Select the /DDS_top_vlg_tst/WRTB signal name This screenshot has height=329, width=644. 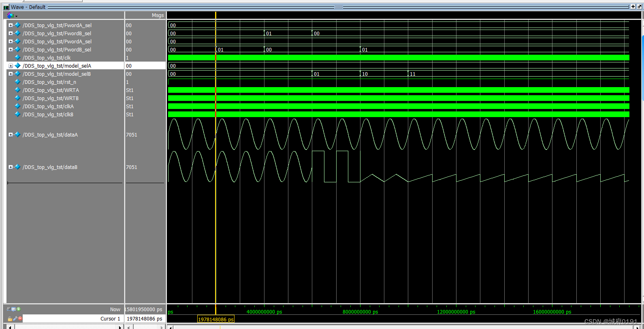(51, 98)
